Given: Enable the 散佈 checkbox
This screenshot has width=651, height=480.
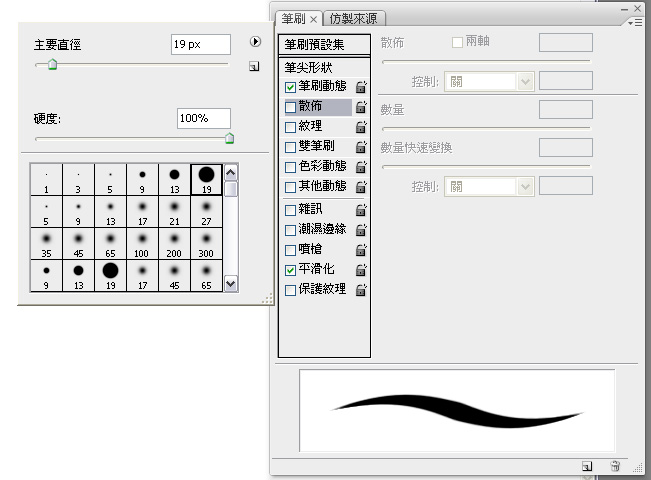Looking at the screenshot, I should tap(290, 107).
